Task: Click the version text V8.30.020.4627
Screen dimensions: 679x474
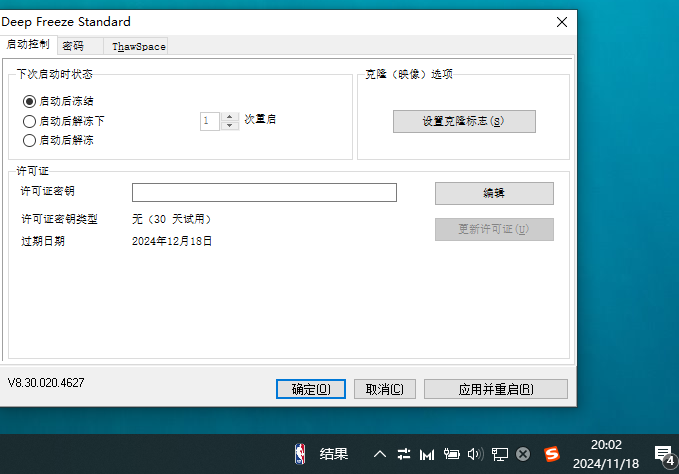Action: (46, 383)
